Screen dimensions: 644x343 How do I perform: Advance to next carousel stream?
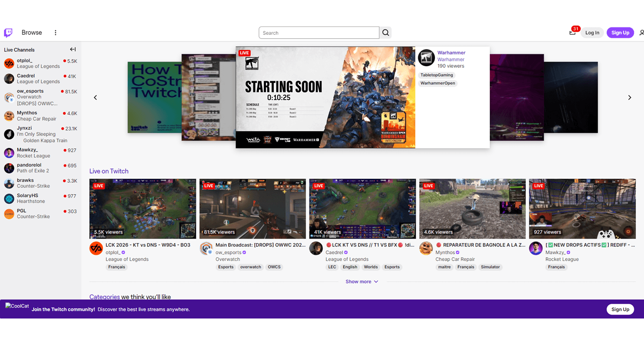pyautogui.click(x=630, y=98)
